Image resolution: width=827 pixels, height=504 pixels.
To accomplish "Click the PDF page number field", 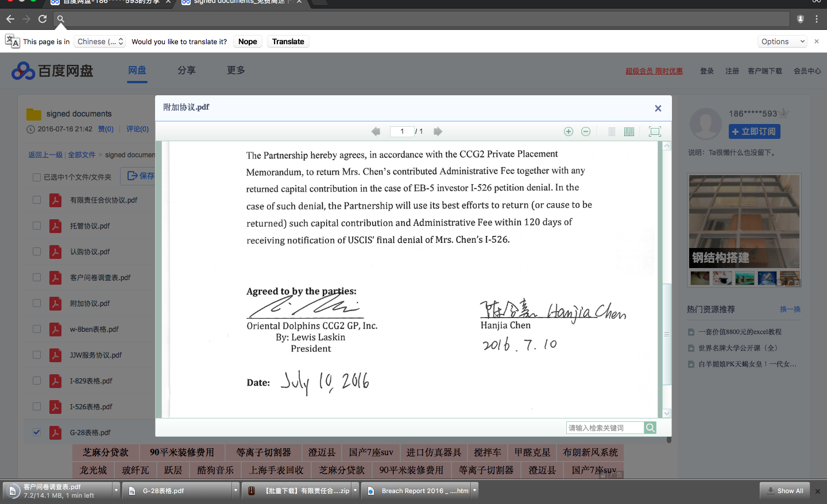I will pyautogui.click(x=402, y=131).
